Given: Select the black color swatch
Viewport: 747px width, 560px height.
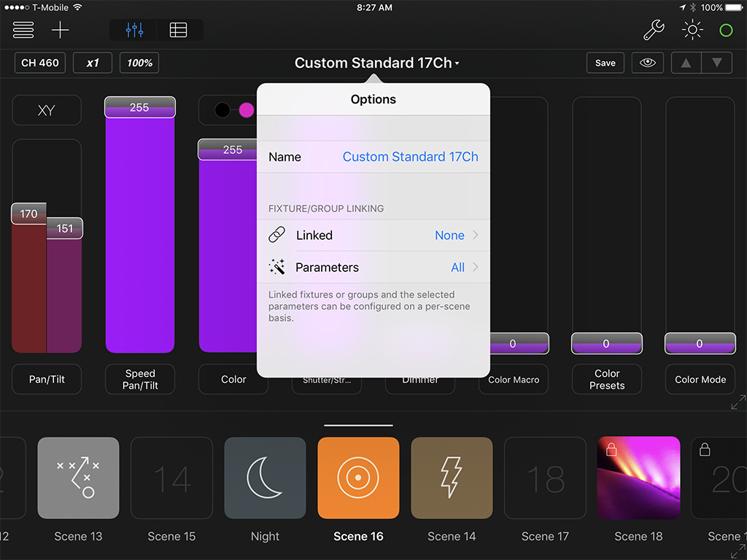Looking at the screenshot, I should 222,110.
